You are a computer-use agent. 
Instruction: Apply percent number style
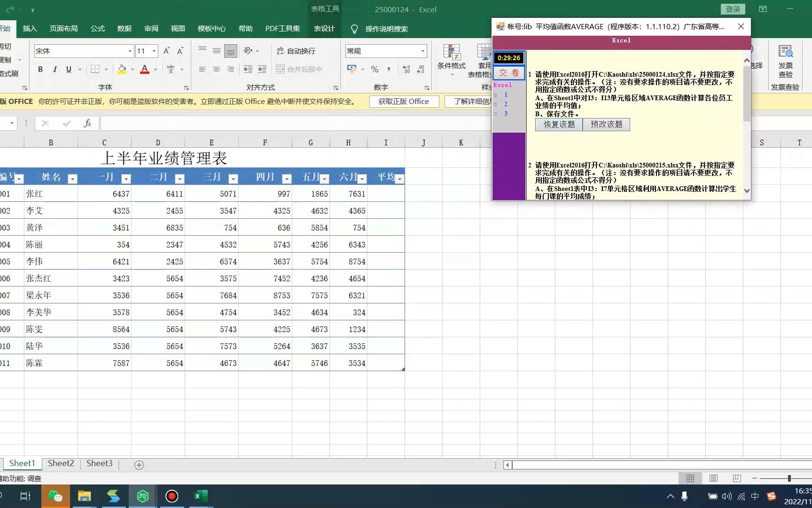pyautogui.click(x=375, y=69)
